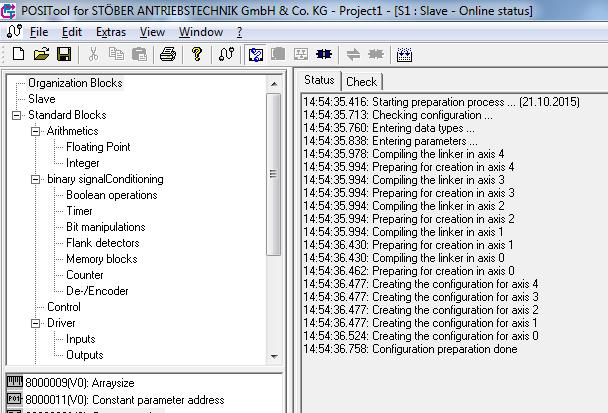The width and height of the screenshot is (608, 413).
Task: Click 'Creating the configuration for axis 2' line
Action: pos(421,310)
